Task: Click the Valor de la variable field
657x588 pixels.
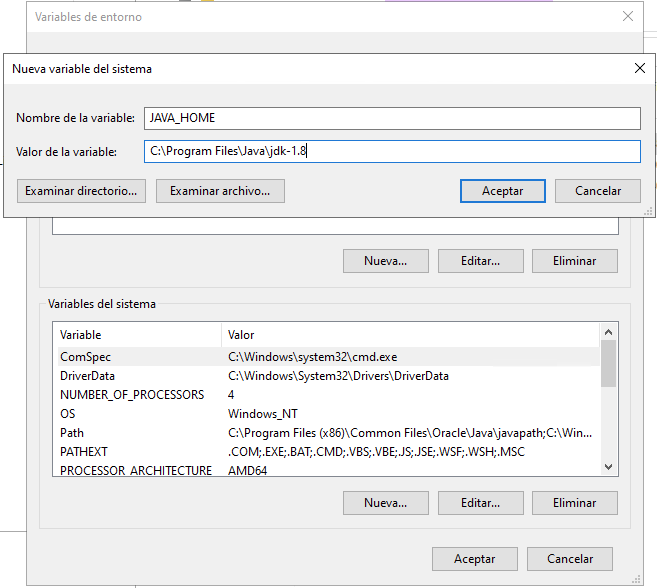Action: pyautogui.click(x=392, y=151)
